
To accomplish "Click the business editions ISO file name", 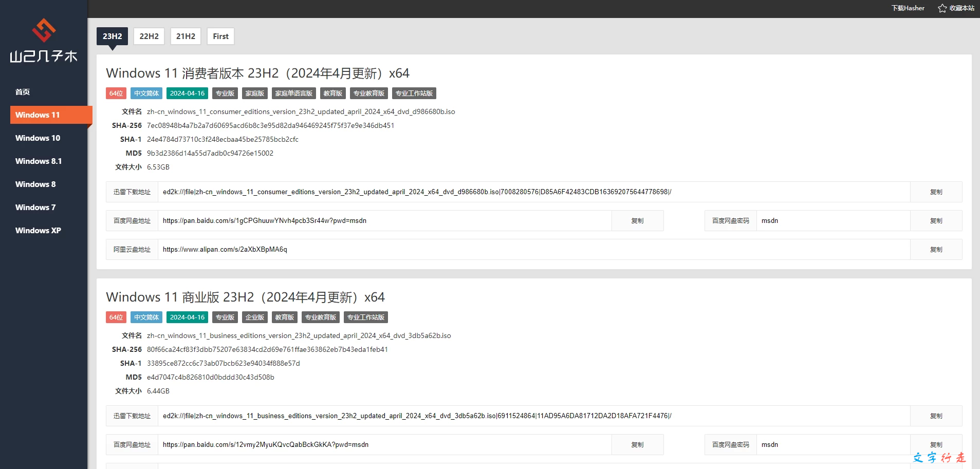I will [299, 336].
